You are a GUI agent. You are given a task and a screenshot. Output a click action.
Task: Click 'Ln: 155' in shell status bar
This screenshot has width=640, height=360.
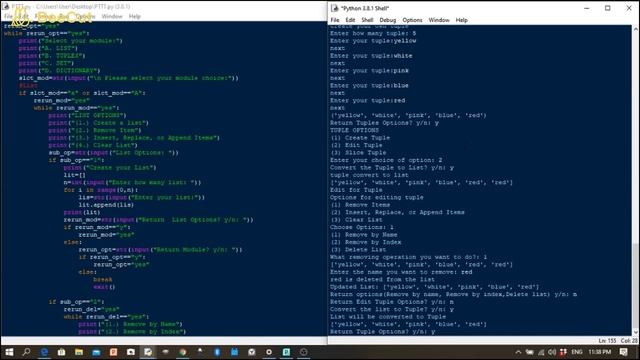pos(607,340)
